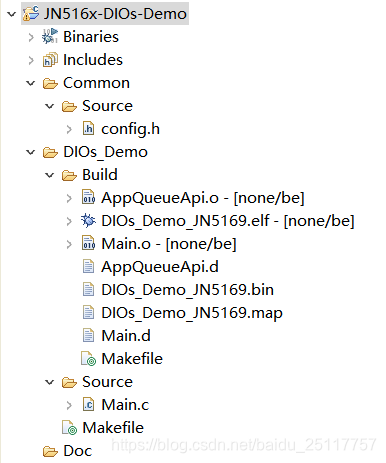The image size is (386, 463).
Task: Click the folder icon of Source under Common
Action: 69,106
